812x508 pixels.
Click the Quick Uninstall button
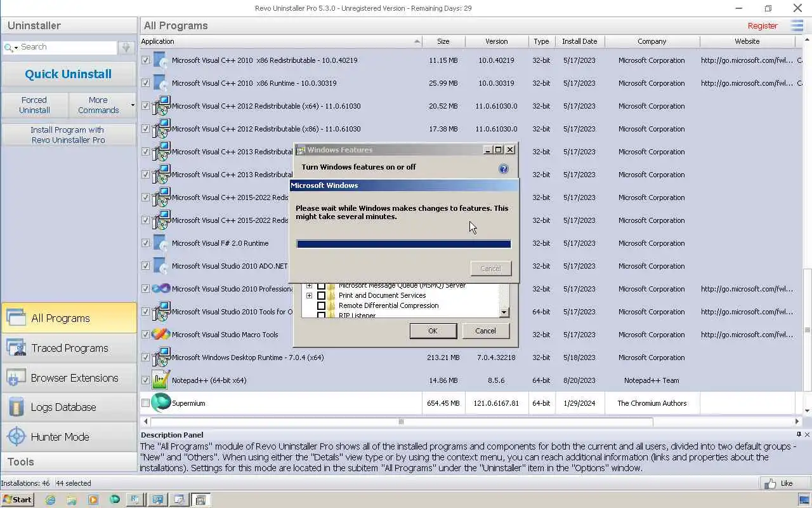pyautogui.click(x=69, y=74)
